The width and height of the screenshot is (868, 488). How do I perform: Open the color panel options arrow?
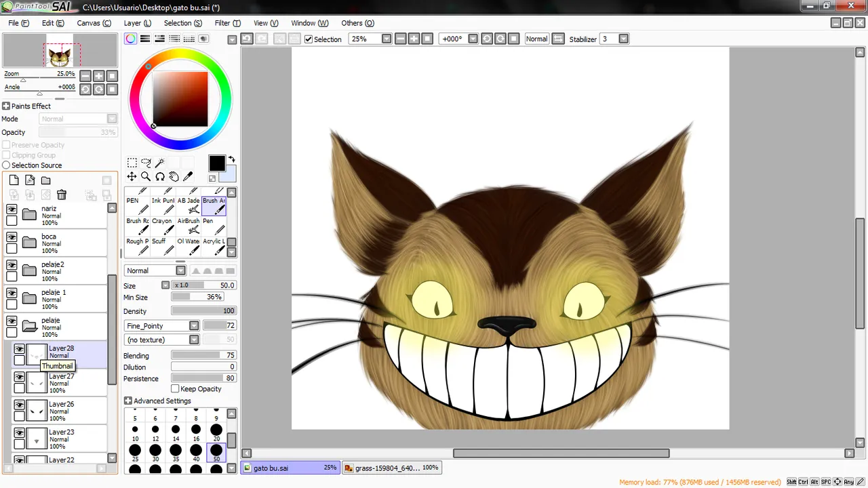pyautogui.click(x=232, y=39)
